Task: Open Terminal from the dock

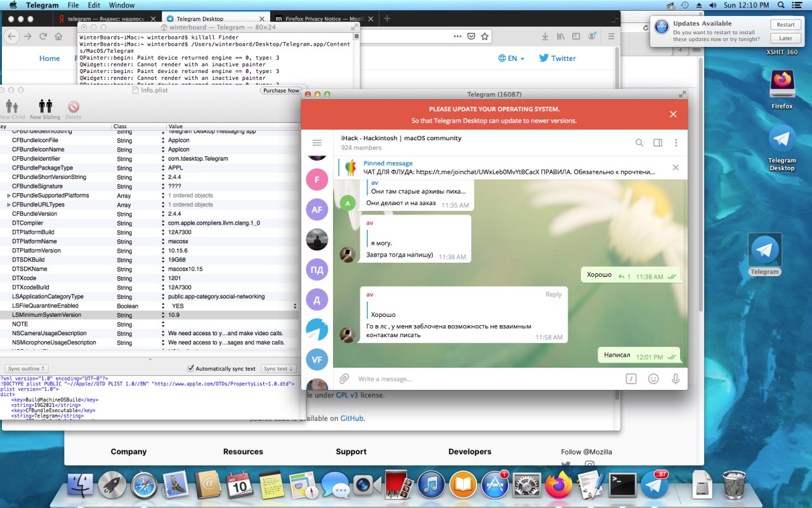Action: (622, 485)
